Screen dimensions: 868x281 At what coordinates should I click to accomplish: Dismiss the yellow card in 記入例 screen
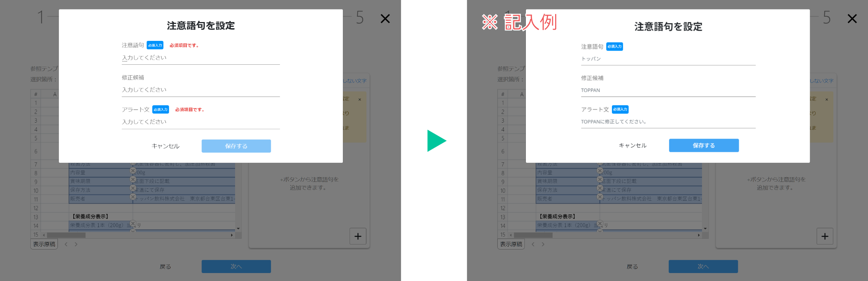(827, 99)
